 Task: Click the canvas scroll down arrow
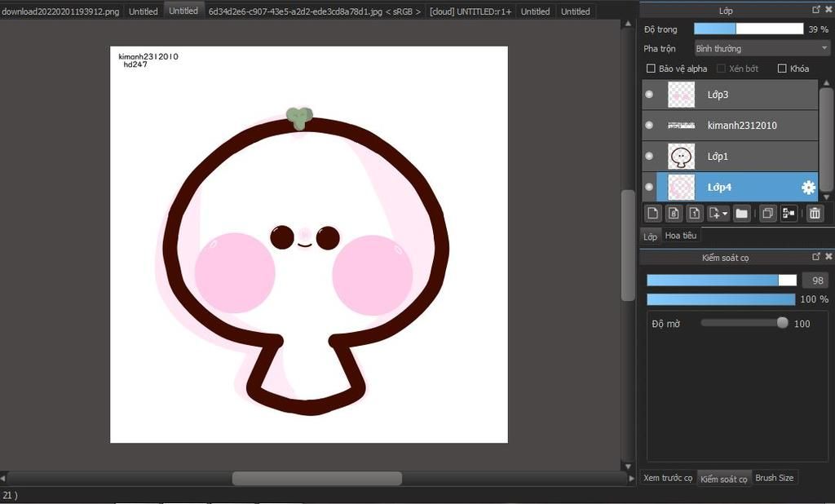tap(628, 466)
